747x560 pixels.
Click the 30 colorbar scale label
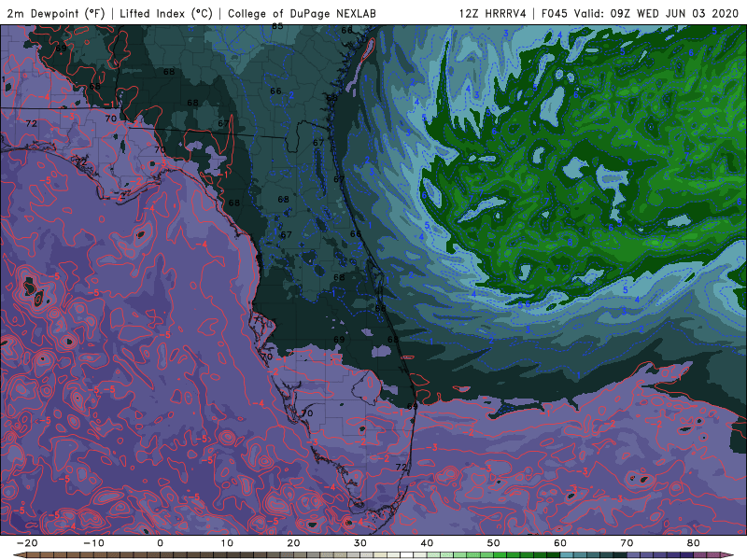point(360,543)
